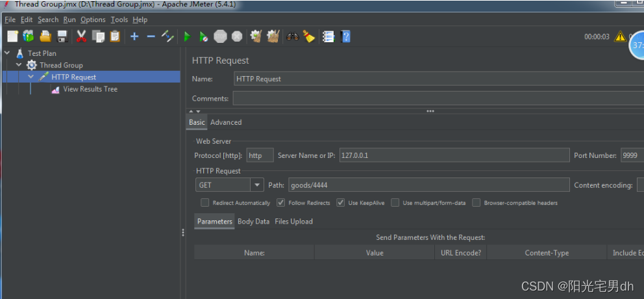Save the test plan with the disk icon

point(62,36)
